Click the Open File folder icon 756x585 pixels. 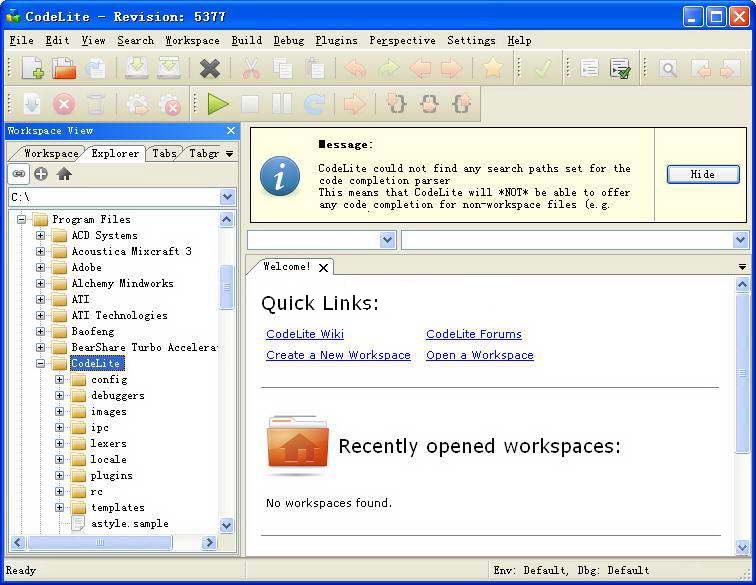[64, 69]
